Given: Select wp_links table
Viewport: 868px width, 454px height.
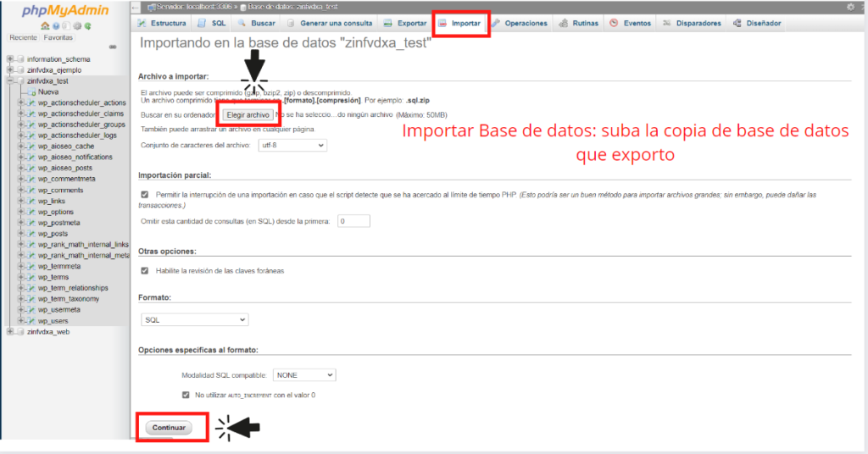Looking at the screenshot, I should [x=52, y=202].
